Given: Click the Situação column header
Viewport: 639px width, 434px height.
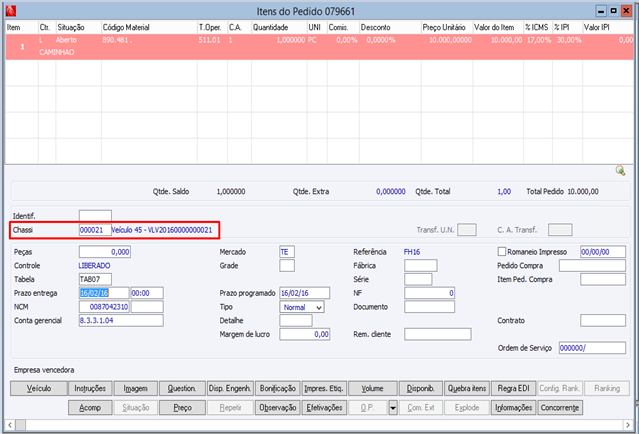Looking at the screenshot, I should [x=78, y=27].
